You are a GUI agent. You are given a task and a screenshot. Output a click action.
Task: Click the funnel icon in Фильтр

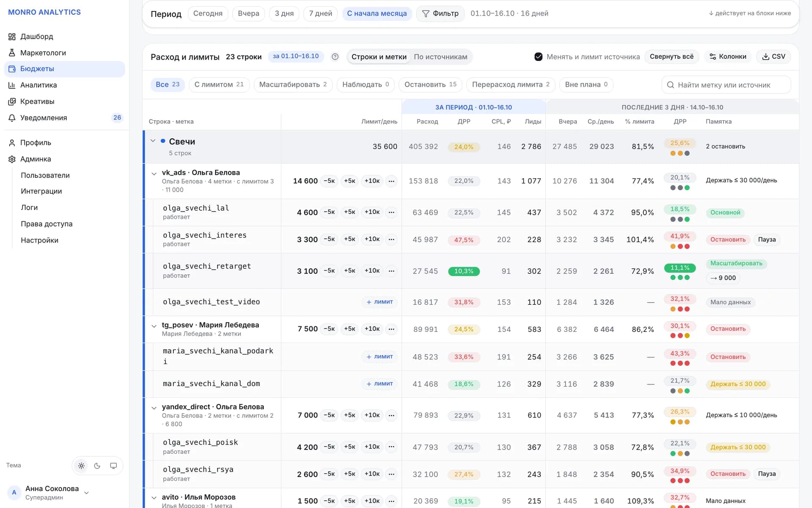(426, 14)
